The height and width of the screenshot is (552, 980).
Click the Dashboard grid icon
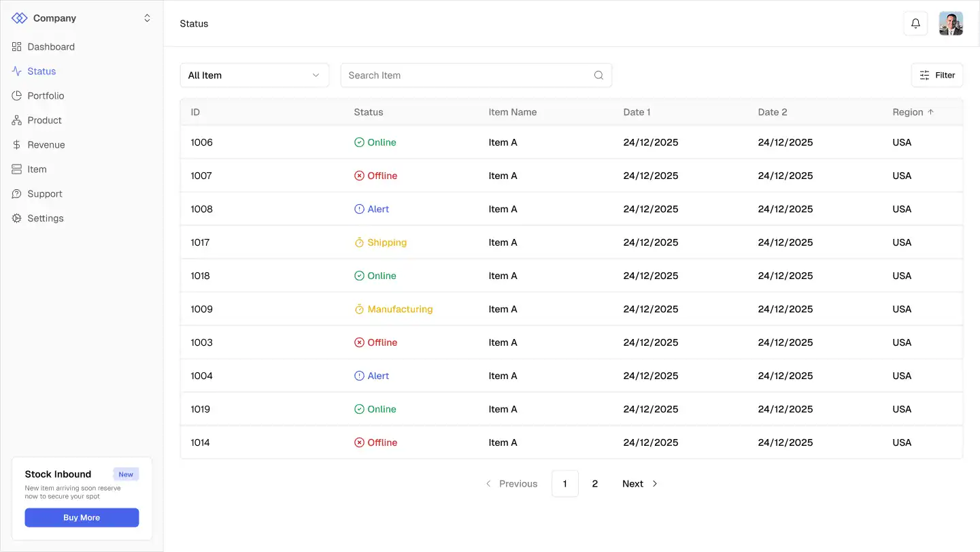tap(17, 47)
